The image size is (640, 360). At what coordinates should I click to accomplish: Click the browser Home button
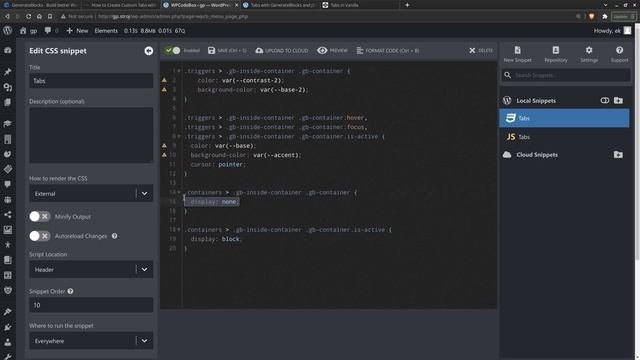(39, 16)
